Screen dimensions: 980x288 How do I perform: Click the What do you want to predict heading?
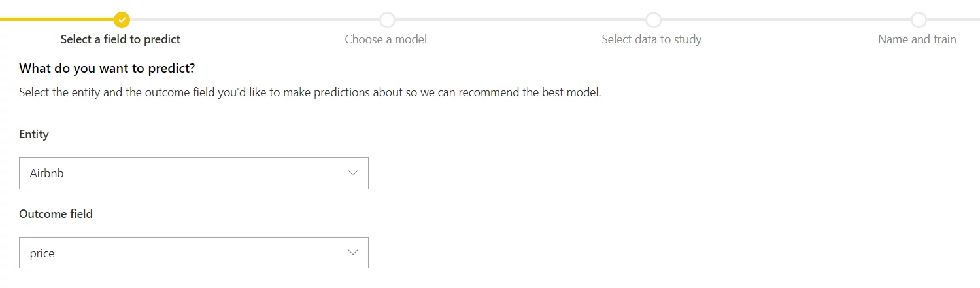pos(107,68)
